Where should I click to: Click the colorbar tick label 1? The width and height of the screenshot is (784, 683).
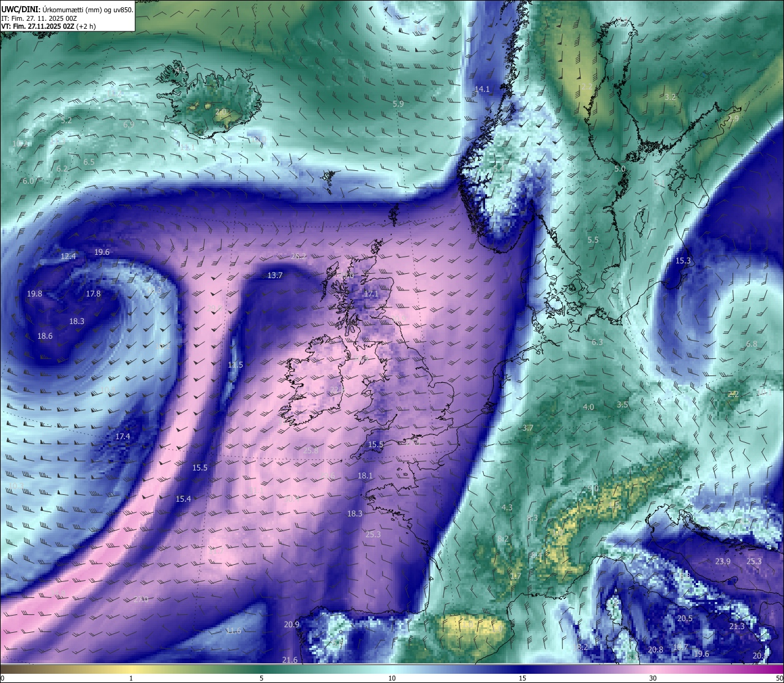(131, 678)
